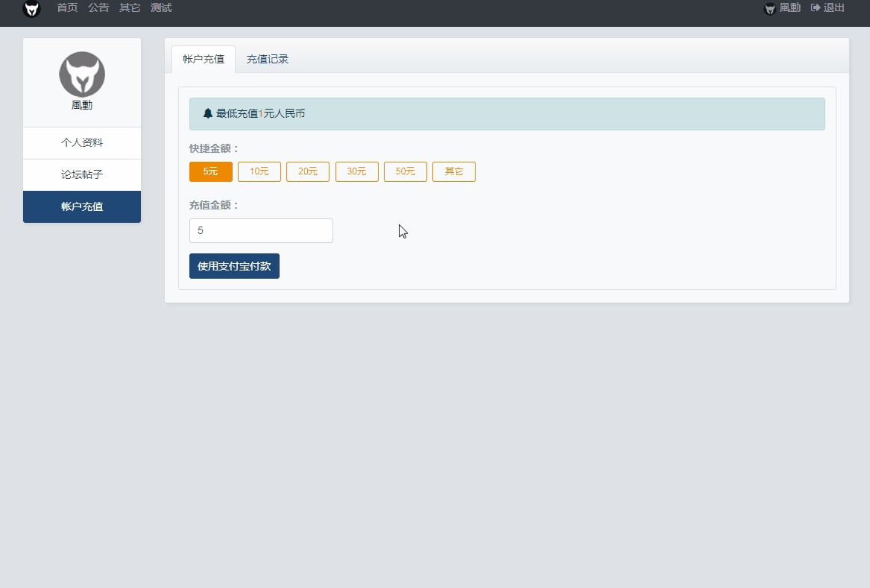The image size is (870, 588).
Task: Select 帐户充值 in the sidebar menu
Action: click(x=82, y=207)
